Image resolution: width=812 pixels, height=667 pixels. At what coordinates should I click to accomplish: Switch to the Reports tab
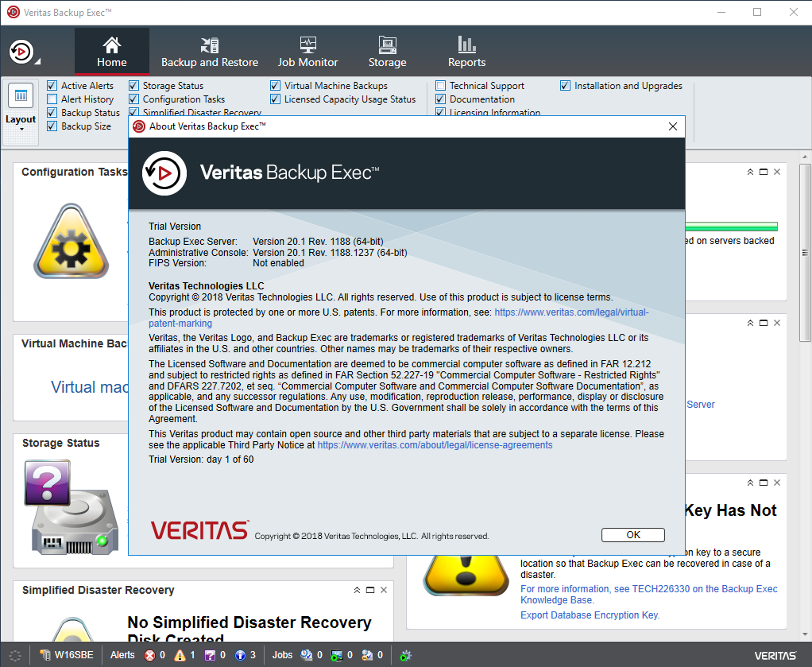click(466, 51)
